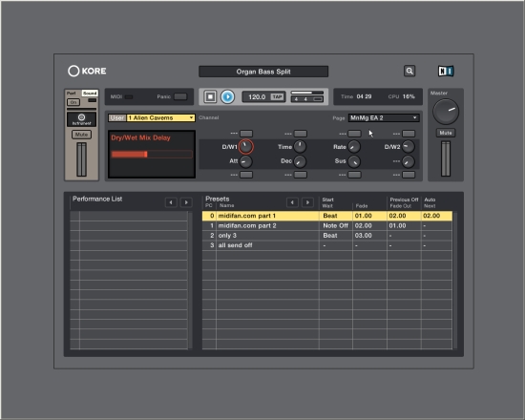This screenshot has height=420, width=525.
Task: Open the MnMg EA 2 page dropdown
Action: [384, 118]
